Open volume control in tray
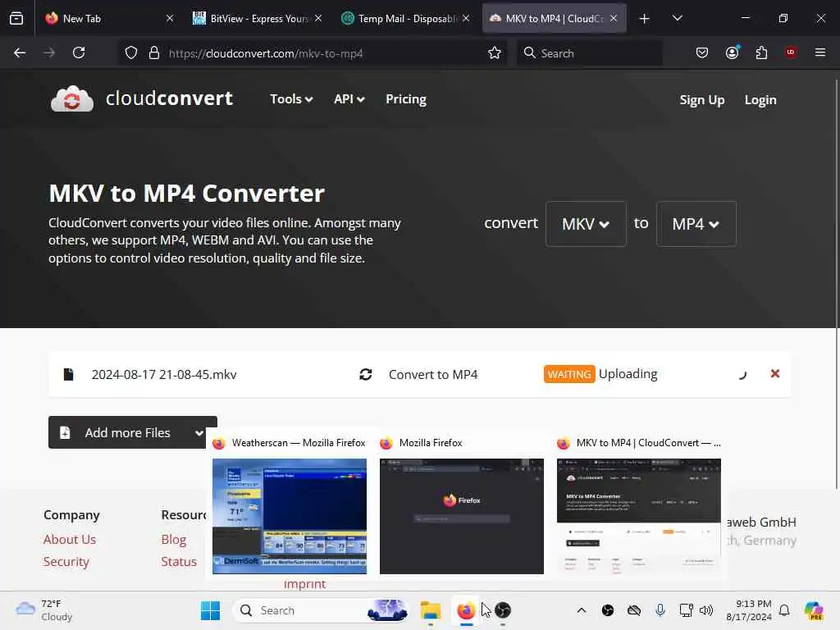This screenshot has width=840, height=630. pos(706,610)
